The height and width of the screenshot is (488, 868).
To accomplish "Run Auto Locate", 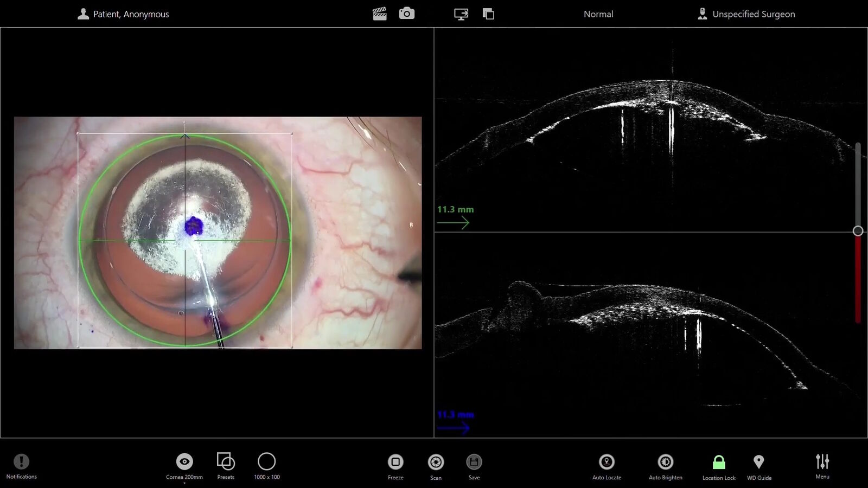I will tap(607, 464).
